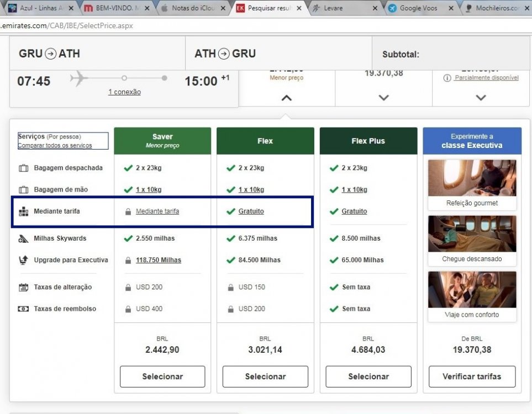Click the checked baggage suitcase icon

(23, 168)
